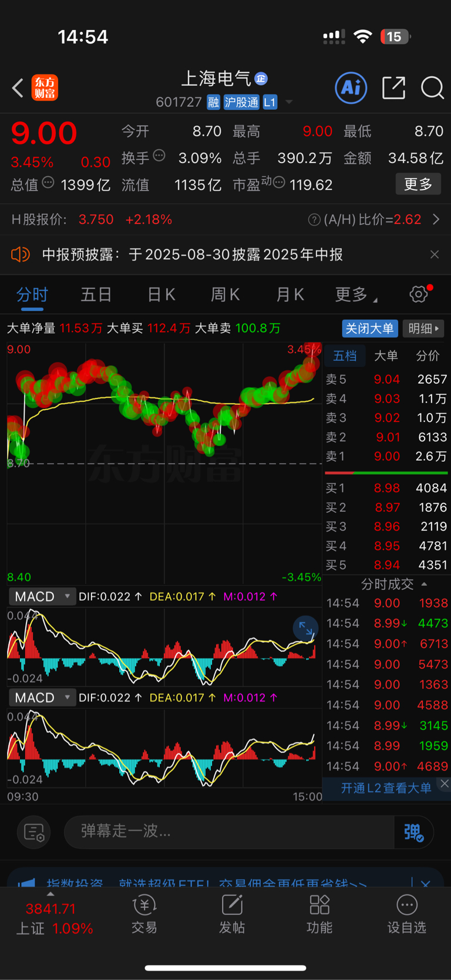
Task: Close the 开通L2 prompt
Action: (x=445, y=783)
